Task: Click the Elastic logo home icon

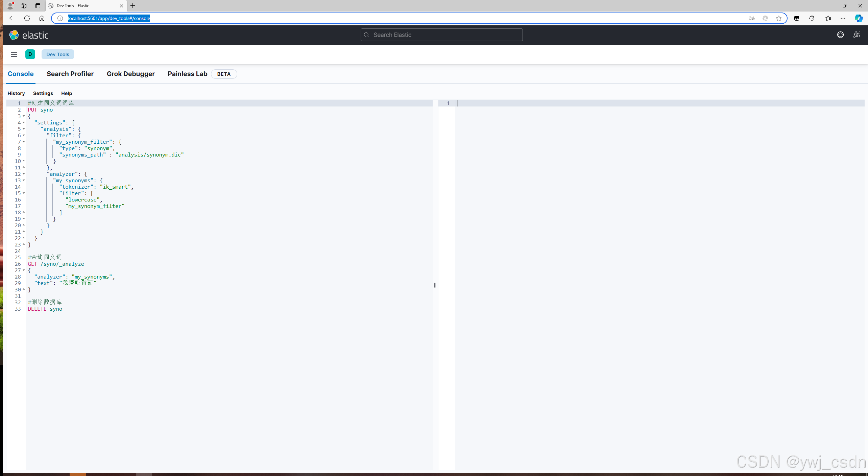Action: click(14, 35)
